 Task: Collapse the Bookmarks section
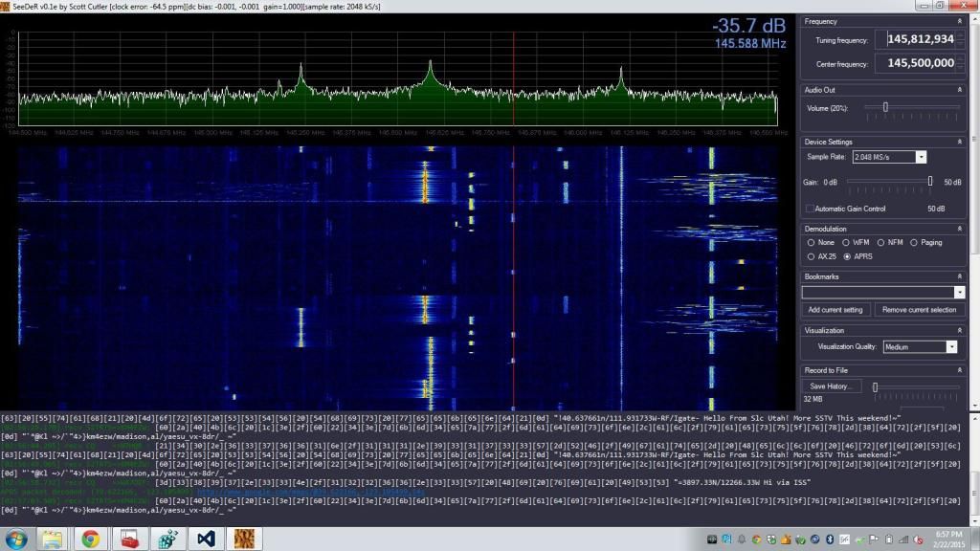(x=959, y=276)
